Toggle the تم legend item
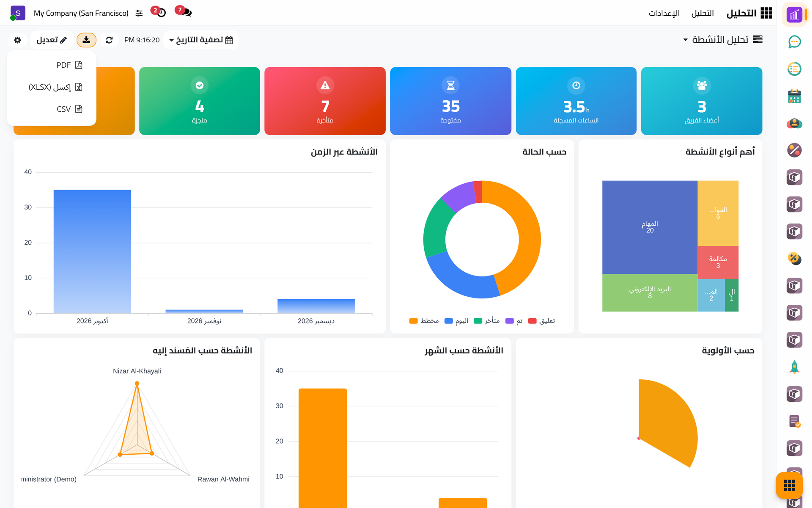 point(514,321)
